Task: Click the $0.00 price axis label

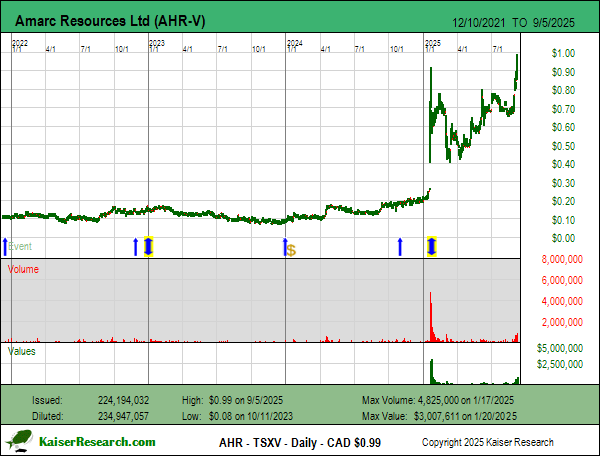Action: (x=563, y=238)
